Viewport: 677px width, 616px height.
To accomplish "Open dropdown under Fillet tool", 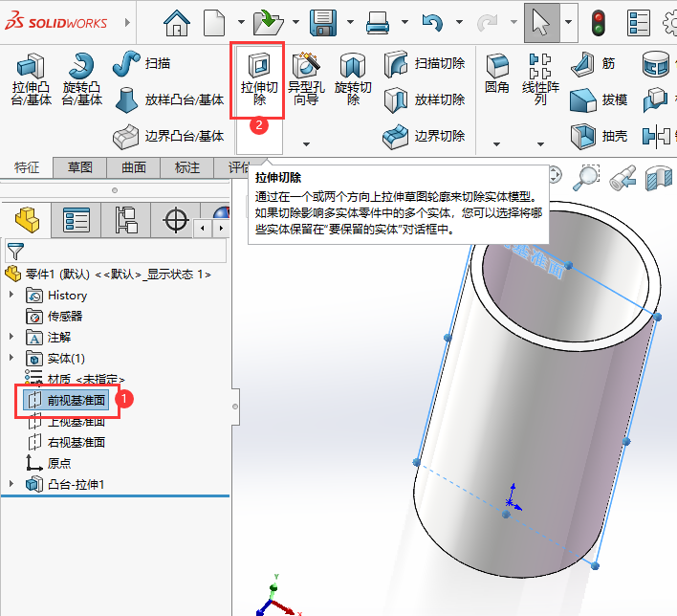I will point(496,144).
